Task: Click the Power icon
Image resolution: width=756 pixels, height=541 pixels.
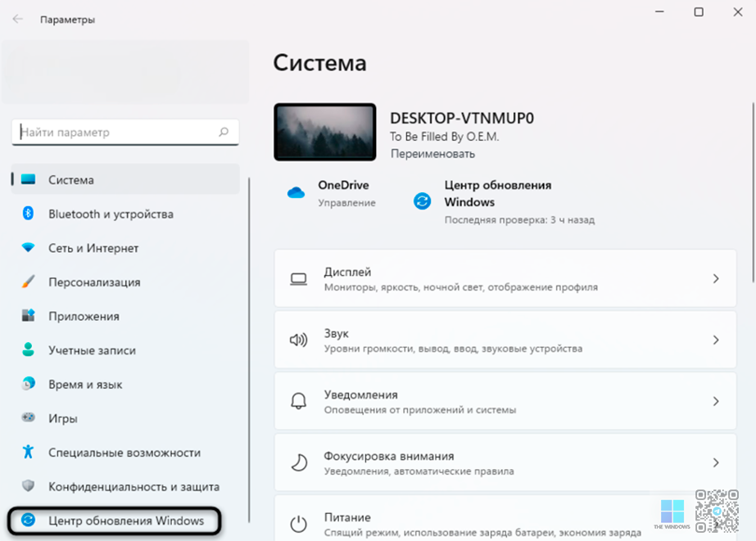Action: (x=298, y=524)
